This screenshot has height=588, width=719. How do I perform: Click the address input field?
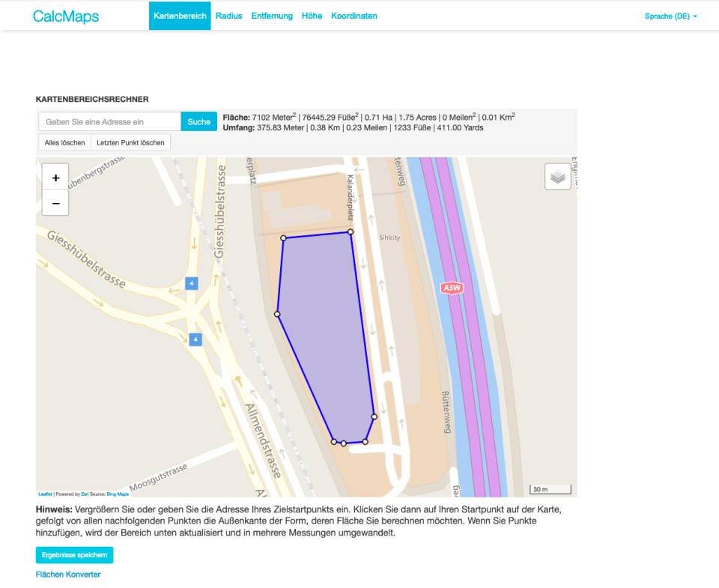pyautogui.click(x=105, y=121)
